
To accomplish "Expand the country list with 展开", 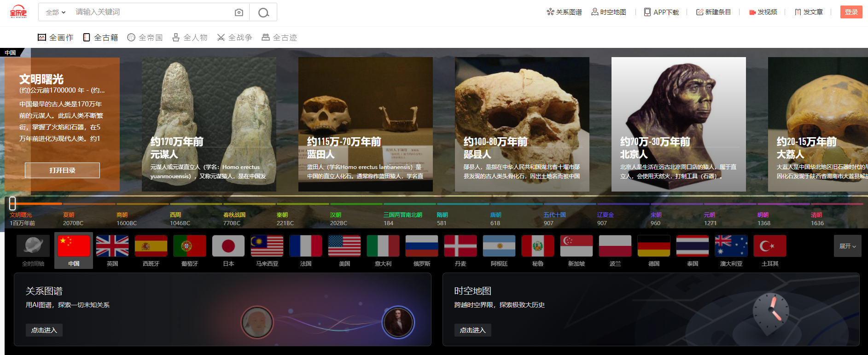I will pos(847,246).
